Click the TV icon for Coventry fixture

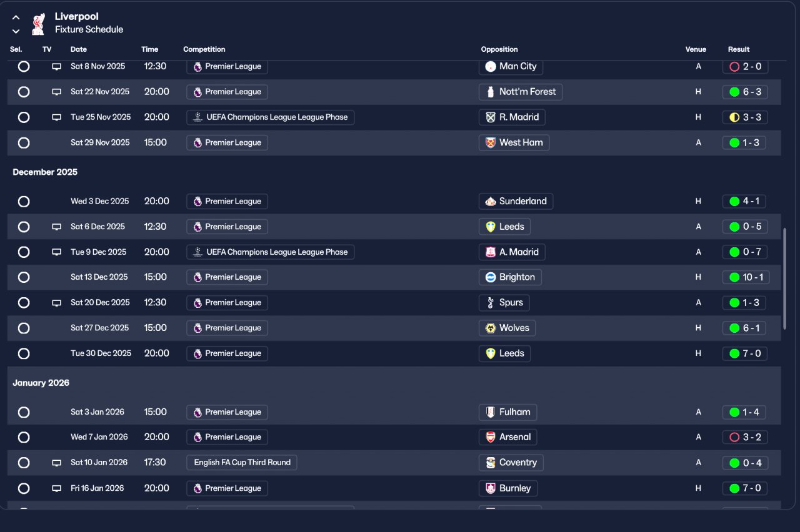tap(56, 463)
